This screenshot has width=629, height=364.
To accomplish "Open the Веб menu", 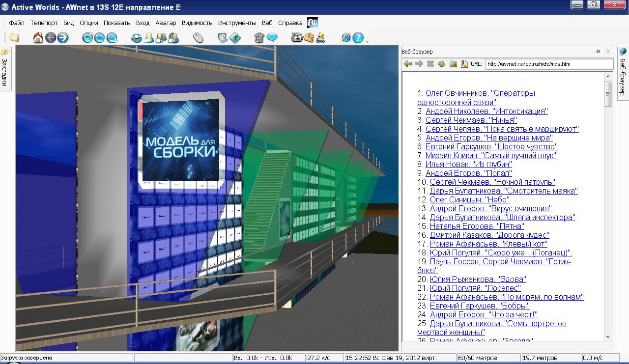I will 267,23.
